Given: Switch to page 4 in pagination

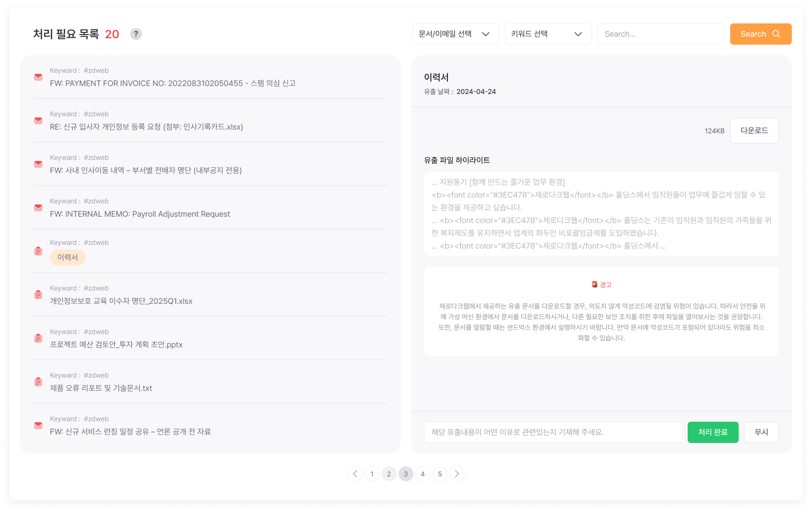Looking at the screenshot, I should point(422,474).
